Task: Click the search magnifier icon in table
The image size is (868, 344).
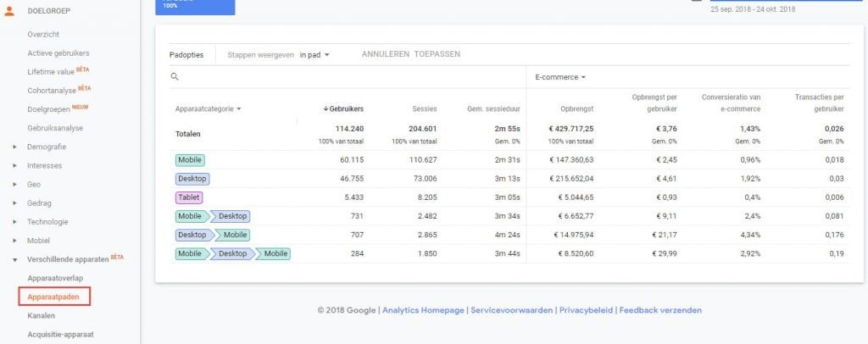Action: pyautogui.click(x=174, y=76)
